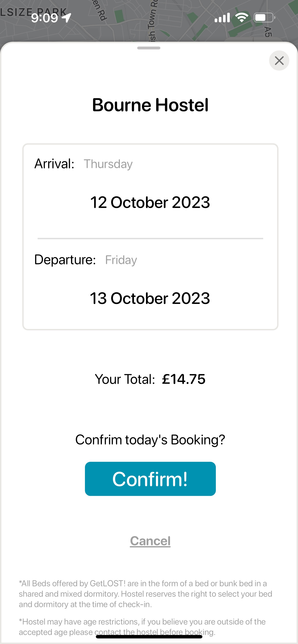The width and height of the screenshot is (298, 644).
Task: Tap the Departure: label
Action: pyautogui.click(x=65, y=259)
